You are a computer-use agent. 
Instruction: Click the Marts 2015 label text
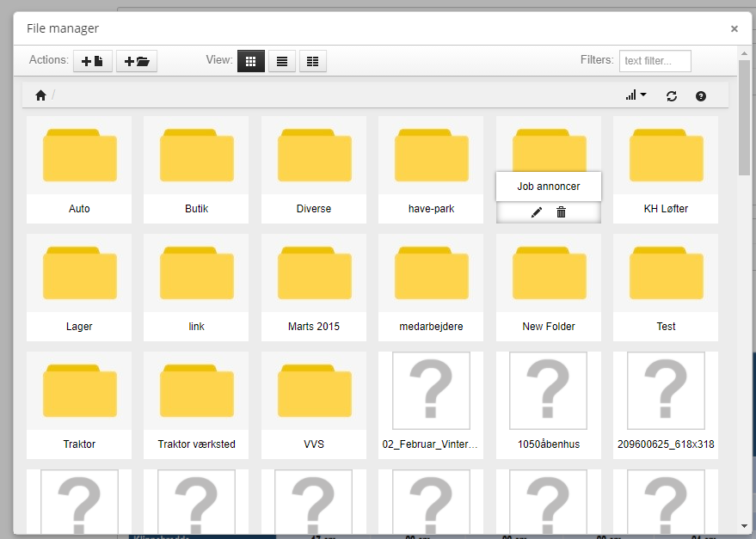314,327
